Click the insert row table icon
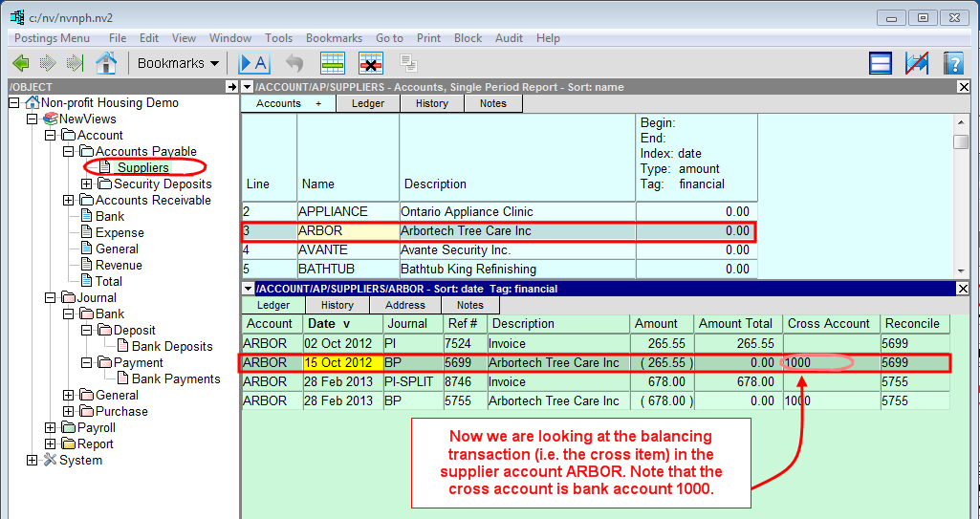Screen dimensions: 980x519 [333, 63]
